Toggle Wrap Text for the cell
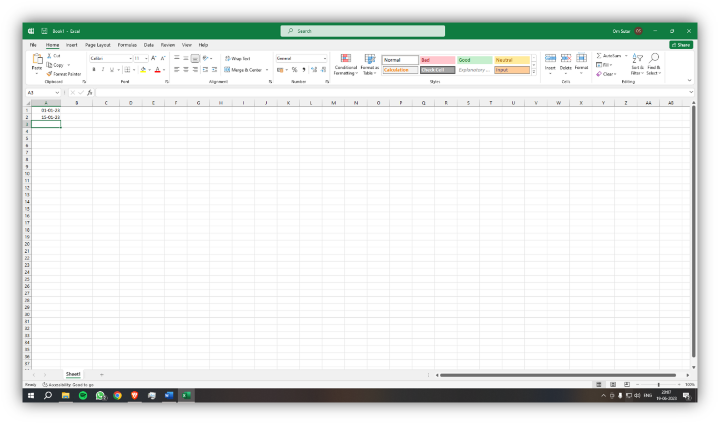720x425 pixels. pos(237,59)
